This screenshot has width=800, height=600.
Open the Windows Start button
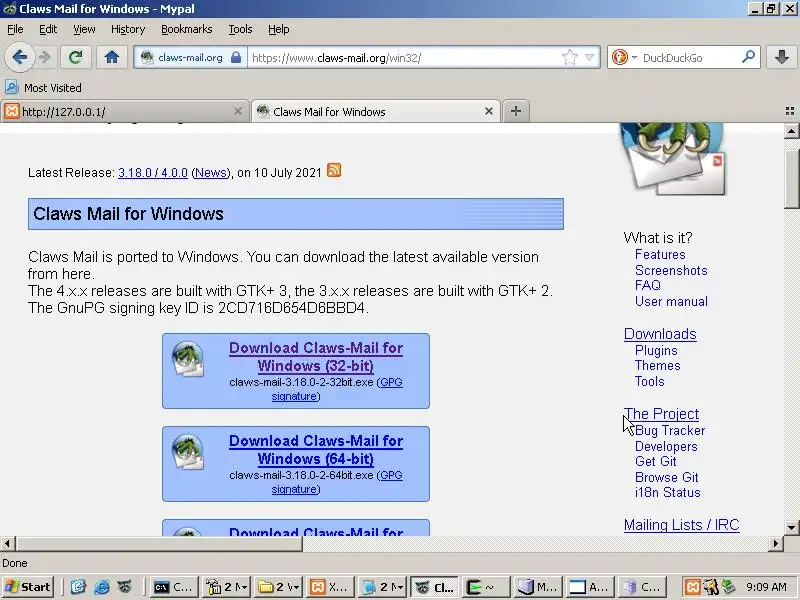[x=28, y=587]
